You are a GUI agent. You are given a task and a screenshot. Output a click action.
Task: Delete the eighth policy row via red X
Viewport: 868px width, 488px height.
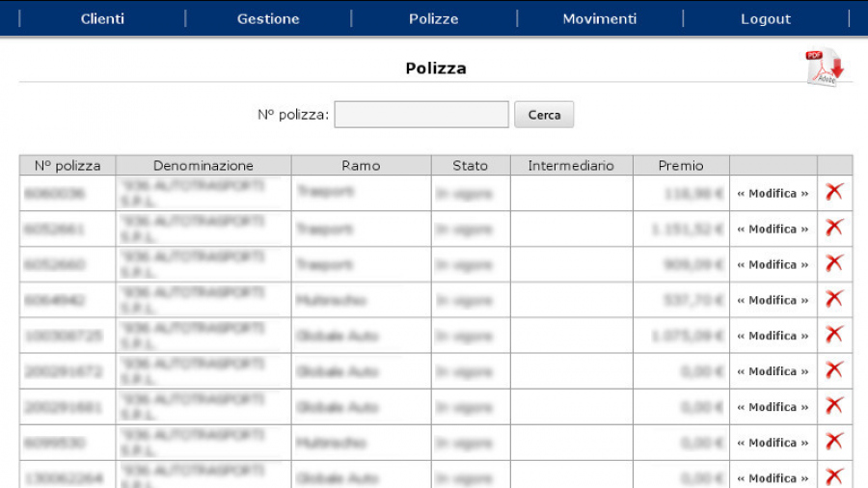[x=834, y=442]
